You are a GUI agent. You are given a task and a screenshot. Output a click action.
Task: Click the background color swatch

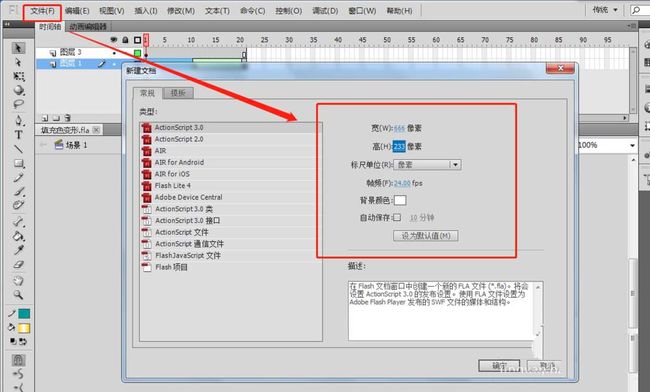tap(400, 200)
